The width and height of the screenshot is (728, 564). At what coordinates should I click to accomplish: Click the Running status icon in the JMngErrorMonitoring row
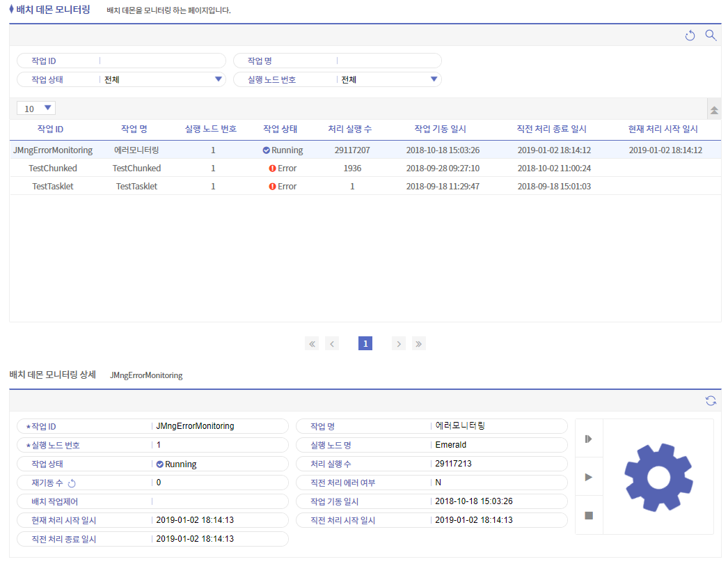(x=266, y=150)
